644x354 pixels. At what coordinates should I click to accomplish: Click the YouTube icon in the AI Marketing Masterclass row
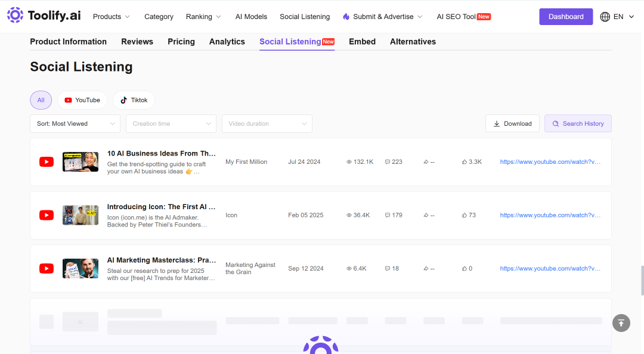coord(47,269)
